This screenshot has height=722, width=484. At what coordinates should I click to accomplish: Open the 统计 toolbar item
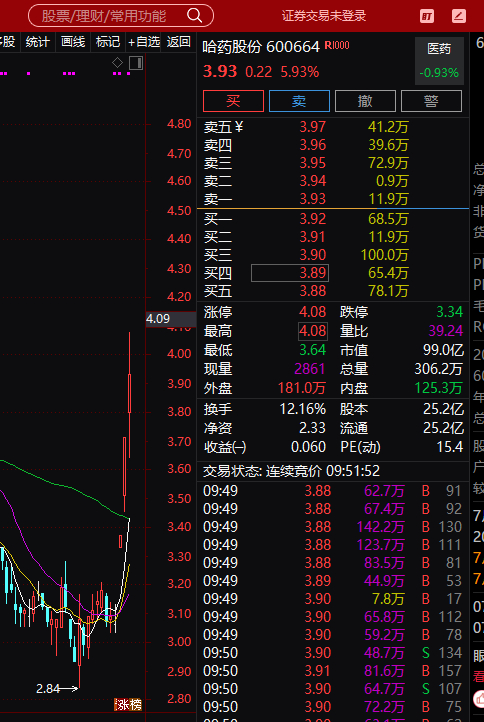click(37, 42)
